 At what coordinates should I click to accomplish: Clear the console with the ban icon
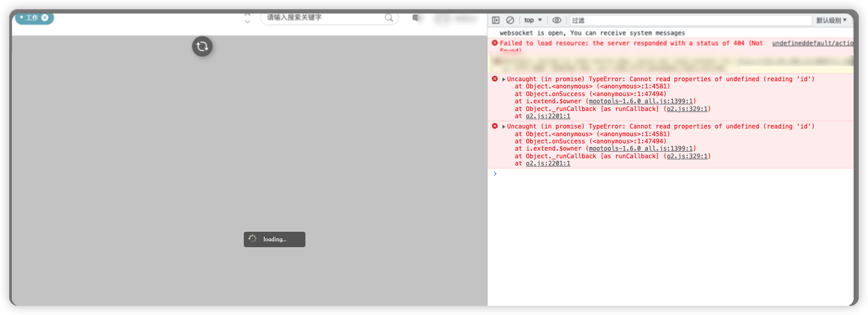click(x=510, y=20)
